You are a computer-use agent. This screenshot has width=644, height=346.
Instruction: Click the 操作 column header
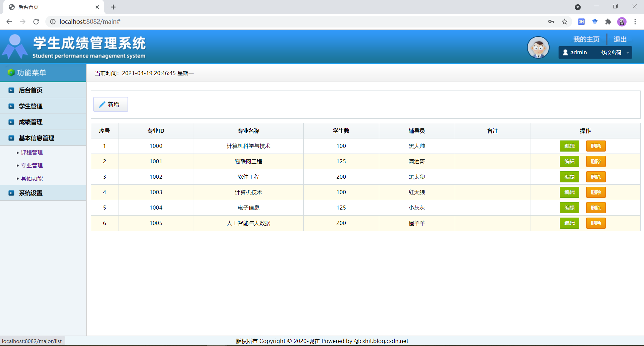point(586,131)
